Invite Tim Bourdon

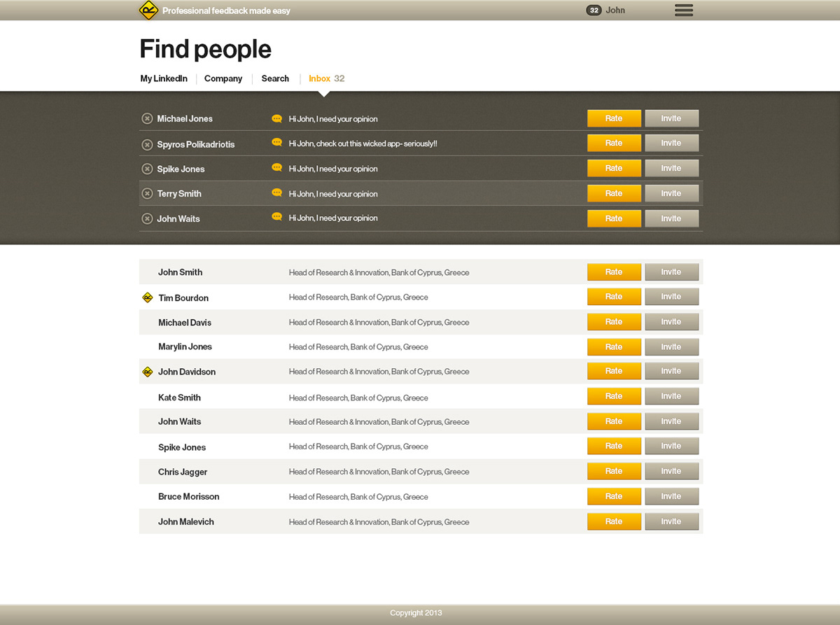click(671, 297)
